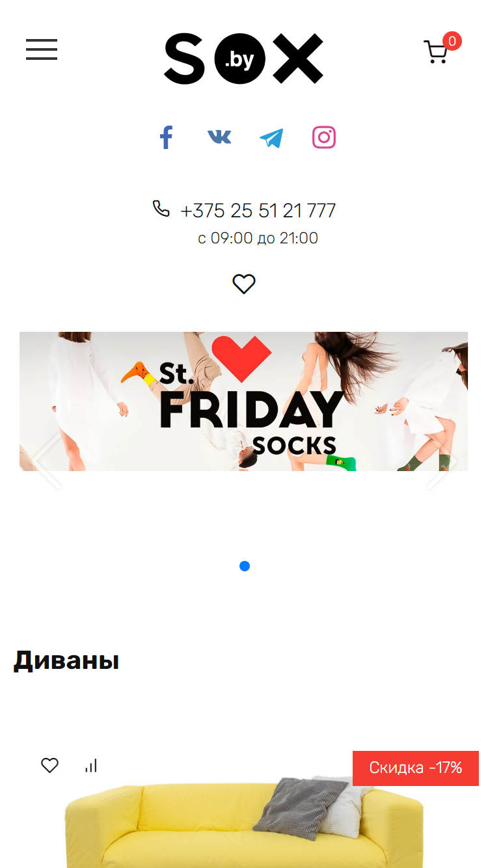Open the shopping cart icon
The image size is (488, 868).
pyautogui.click(x=435, y=52)
